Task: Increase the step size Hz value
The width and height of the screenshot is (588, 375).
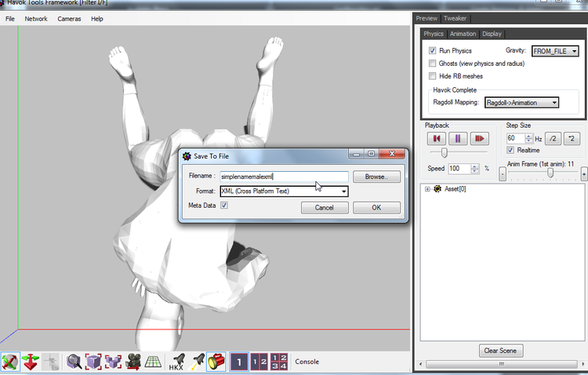Action: click(528, 136)
